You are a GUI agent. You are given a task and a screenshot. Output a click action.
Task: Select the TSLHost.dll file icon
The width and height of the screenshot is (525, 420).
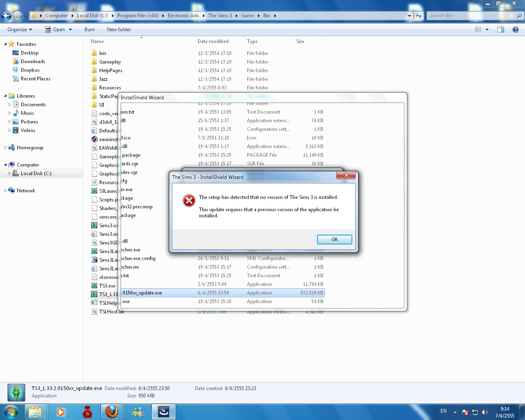click(x=94, y=312)
